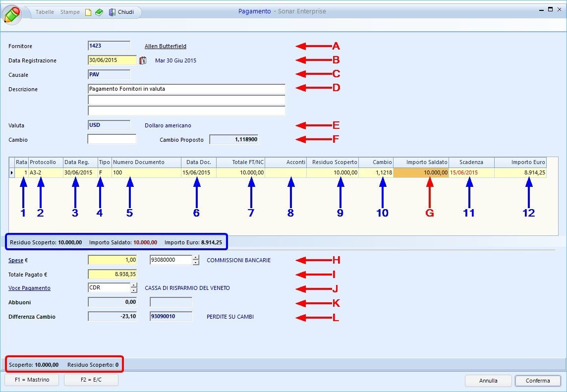Open calendar picker beside Data Registrazione
The width and height of the screenshot is (567, 392).
(x=143, y=60)
